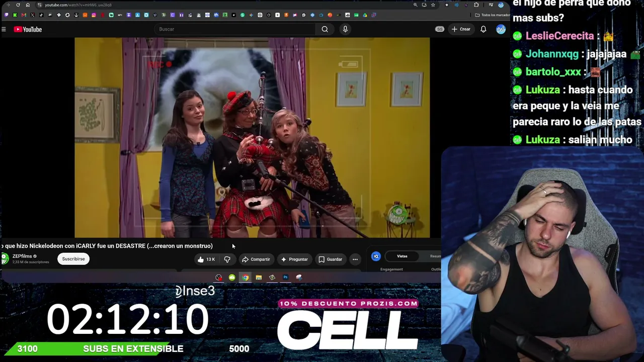Click chat username Johannxqg

pyautogui.click(x=551, y=54)
